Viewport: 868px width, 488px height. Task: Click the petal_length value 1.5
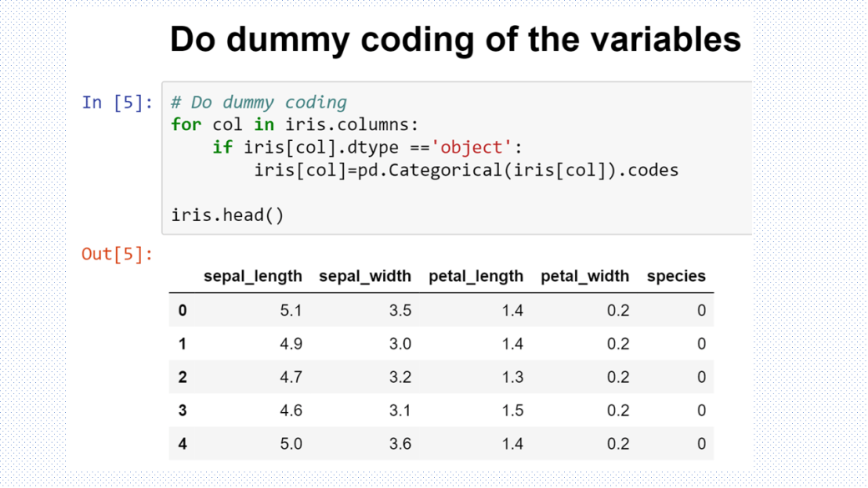[x=512, y=410]
